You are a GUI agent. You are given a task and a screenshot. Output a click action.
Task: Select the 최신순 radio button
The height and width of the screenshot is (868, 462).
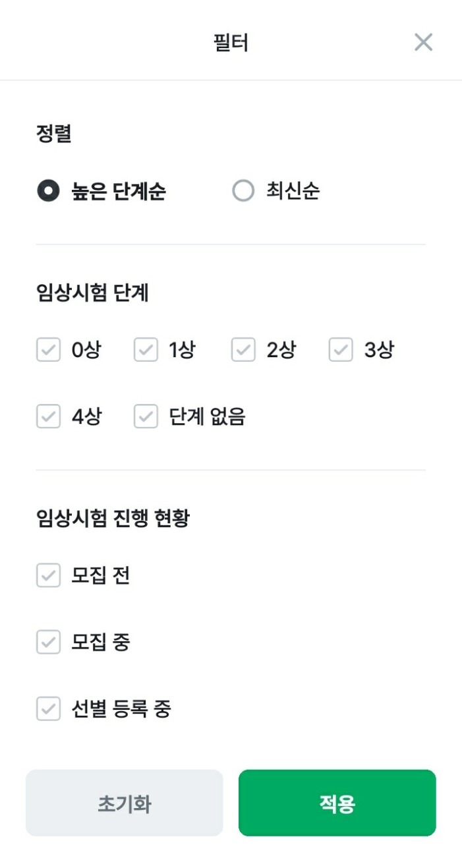coord(243,192)
